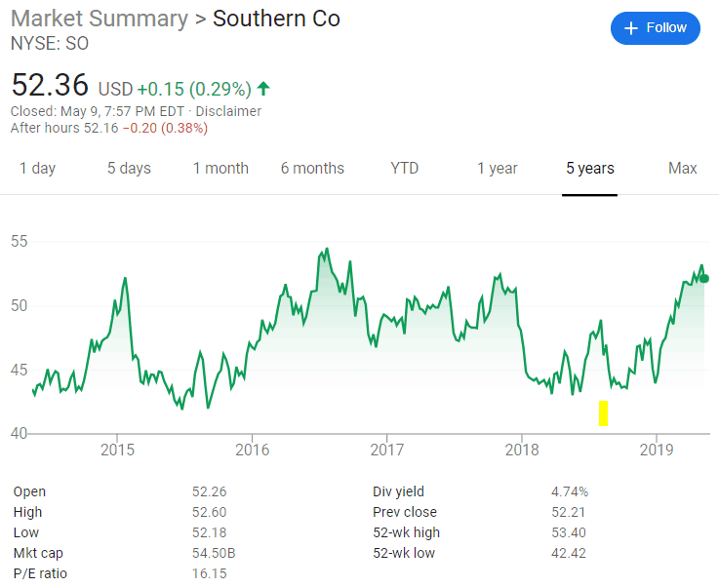Click the 40 y-axis price label
Viewport: 719px width, 588px height.
[20, 433]
